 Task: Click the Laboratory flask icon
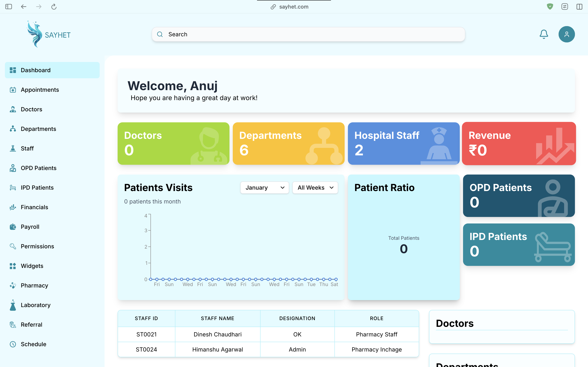(x=13, y=305)
